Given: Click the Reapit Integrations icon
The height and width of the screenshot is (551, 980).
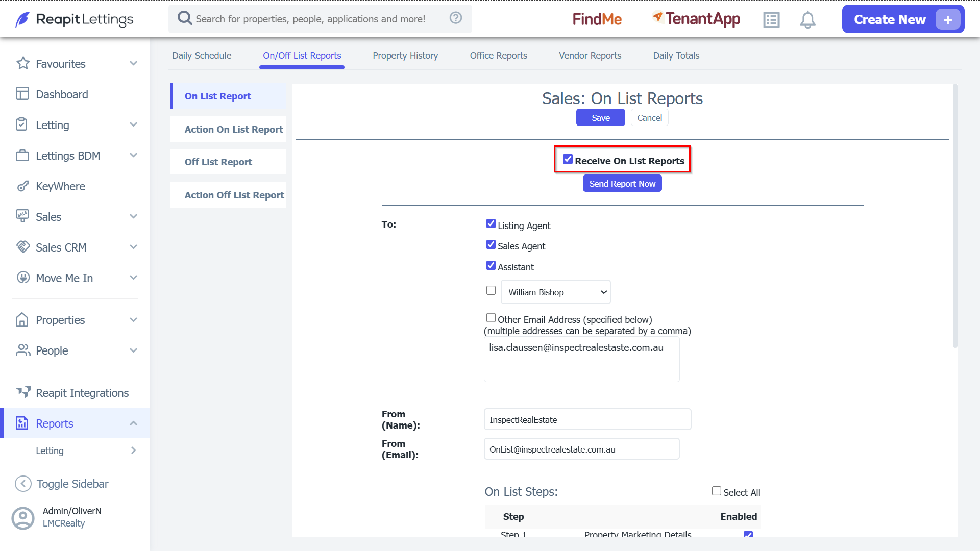Looking at the screenshot, I should [x=23, y=392].
